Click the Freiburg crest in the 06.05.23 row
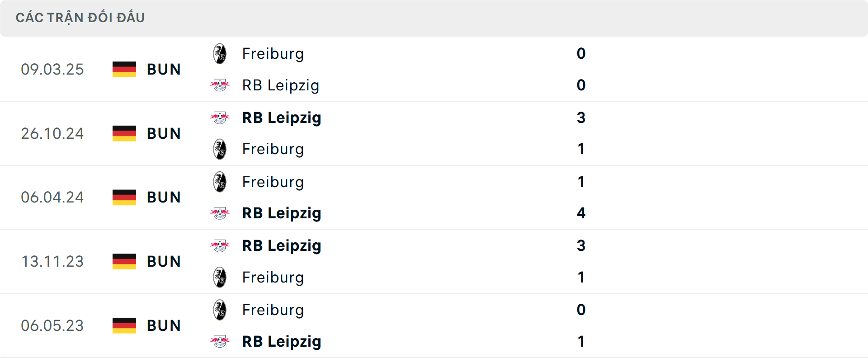The height and width of the screenshot is (358, 868). pos(220,310)
